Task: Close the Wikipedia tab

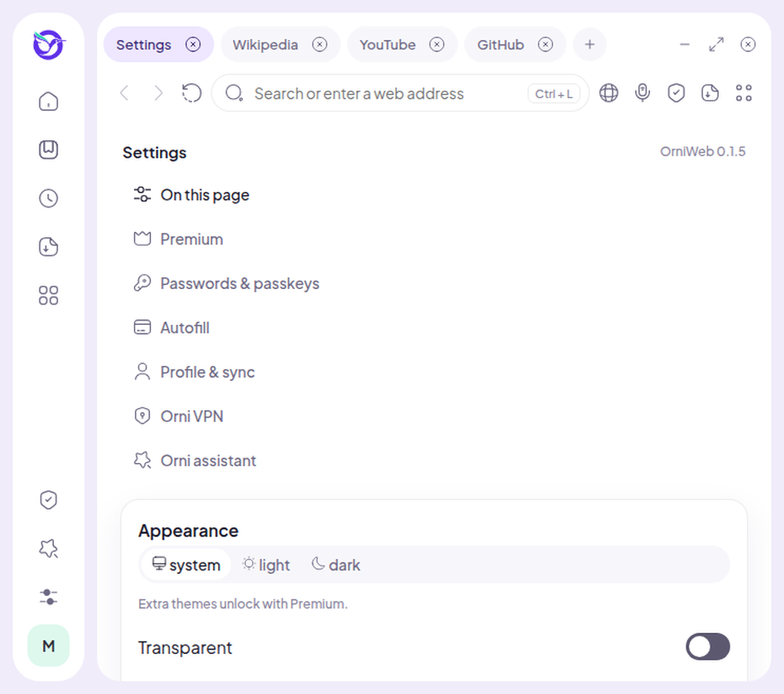Action: tap(319, 45)
